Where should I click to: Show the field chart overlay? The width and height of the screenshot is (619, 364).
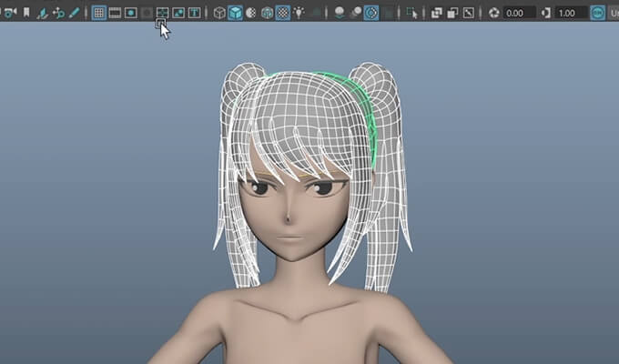162,13
